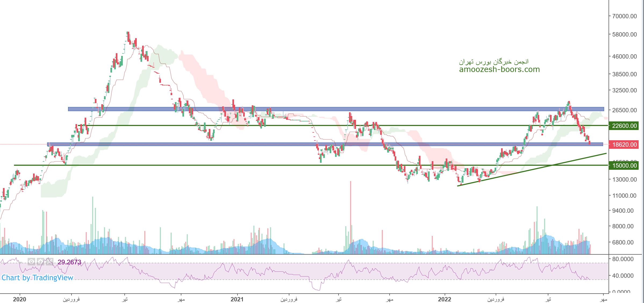
Task: Click the amoozesh-boors.com watermark text
Action: [499, 69]
